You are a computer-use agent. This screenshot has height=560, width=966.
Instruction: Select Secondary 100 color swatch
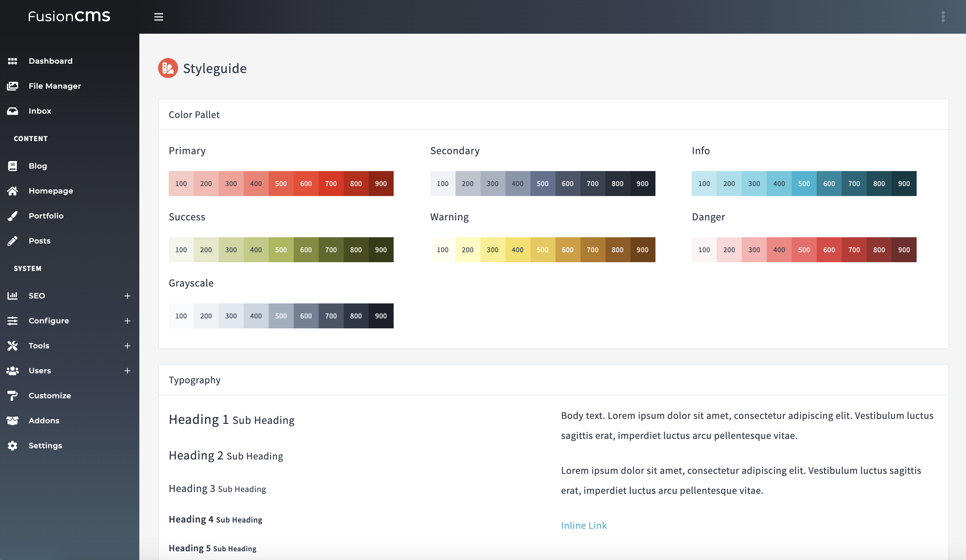(x=443, y=184)
